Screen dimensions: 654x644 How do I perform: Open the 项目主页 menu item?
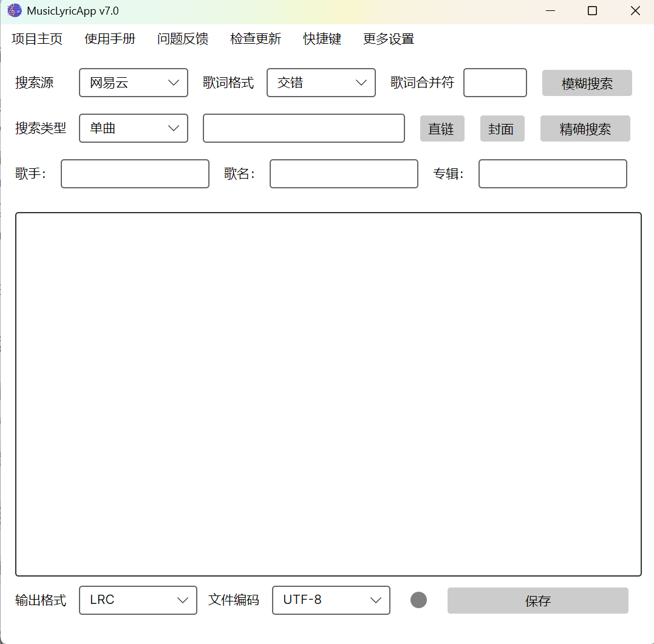37,39
